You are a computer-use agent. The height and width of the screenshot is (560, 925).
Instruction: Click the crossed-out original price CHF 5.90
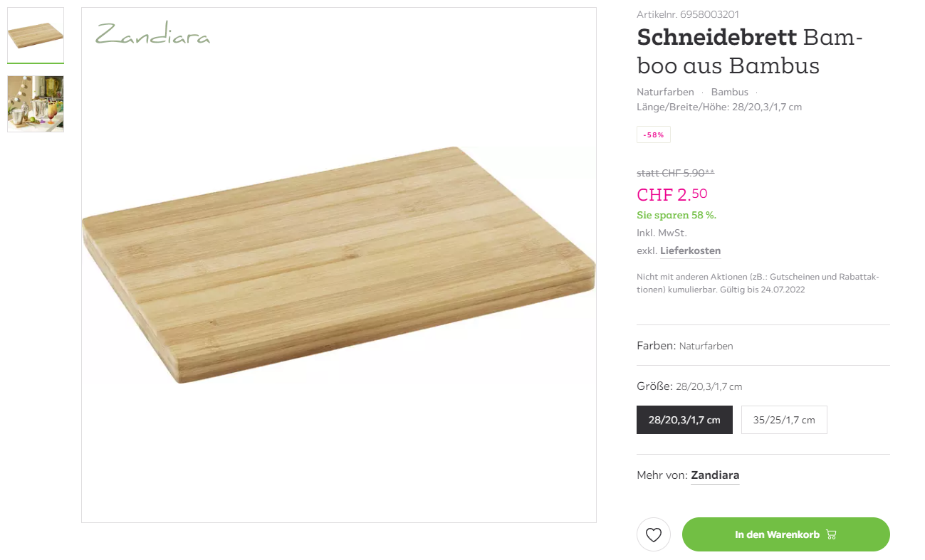675,172
